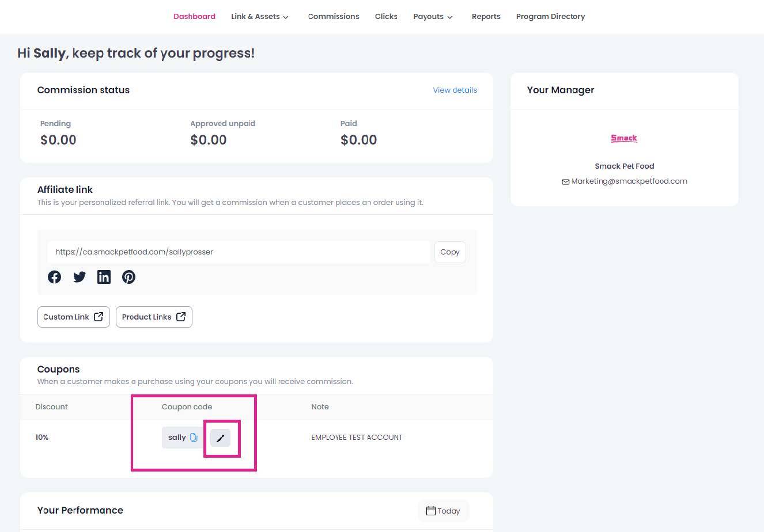Select the Dashboard nav item

tap(194, 17)
